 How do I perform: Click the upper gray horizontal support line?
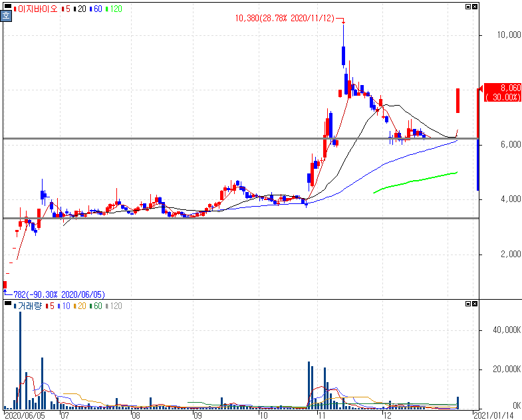[x=241, y=138]
